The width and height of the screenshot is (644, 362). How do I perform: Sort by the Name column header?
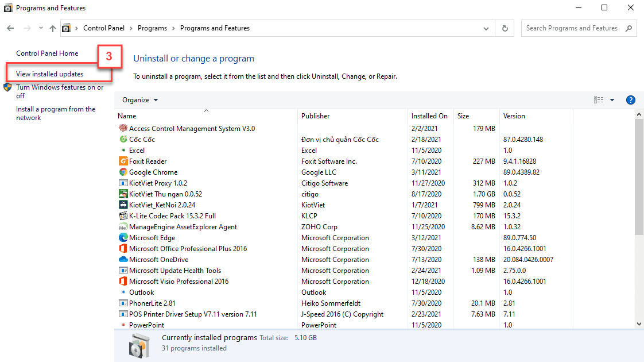(x=206, y=116)
